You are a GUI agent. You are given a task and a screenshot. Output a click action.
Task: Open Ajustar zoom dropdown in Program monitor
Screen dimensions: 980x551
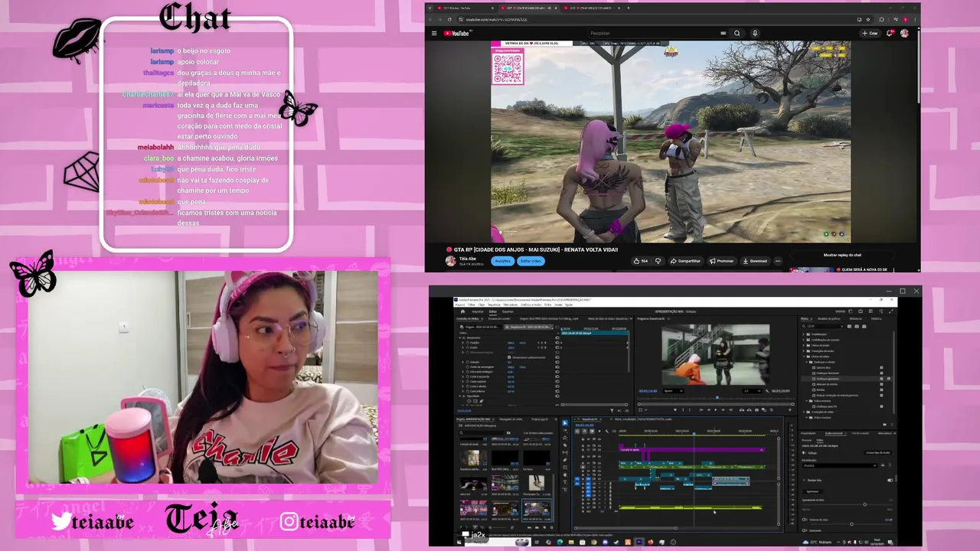[673, 391]
